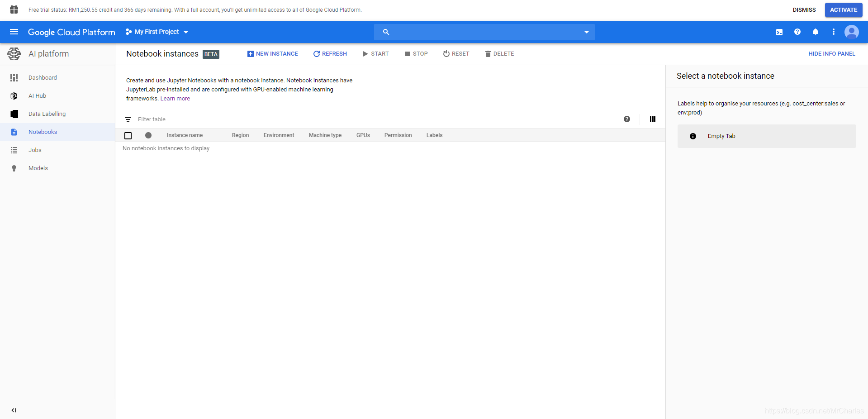Click the filter table icon

(x=128, y=119)
